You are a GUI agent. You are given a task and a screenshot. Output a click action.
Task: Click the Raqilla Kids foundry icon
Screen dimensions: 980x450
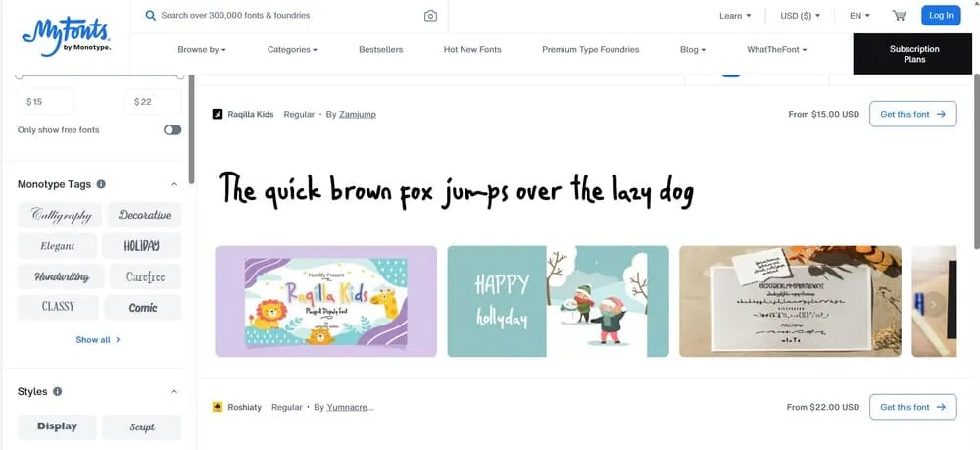[218, 114]
